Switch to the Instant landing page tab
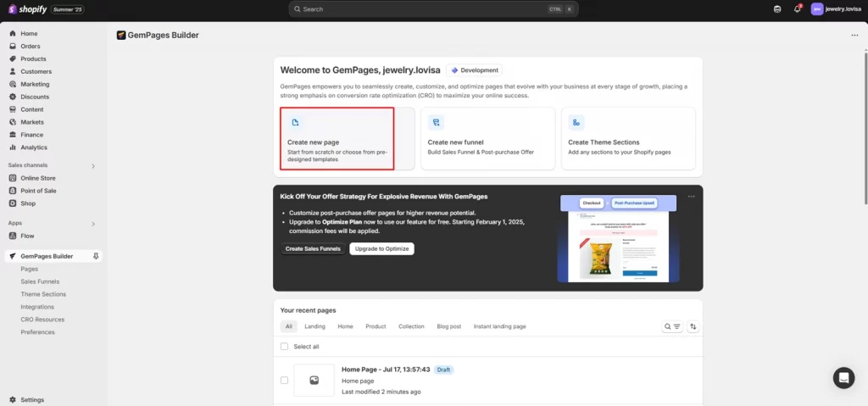868x406 pixels. 500,327
